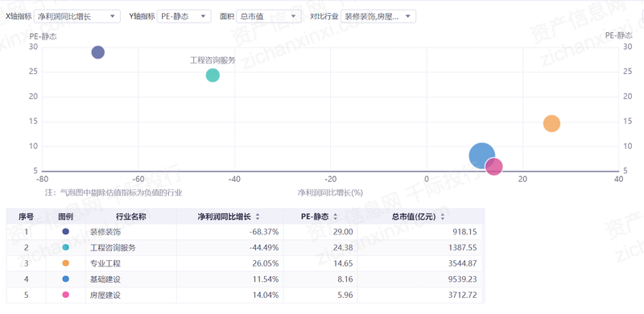Sort table by 净利润同比增长 column
Viewport: 644px width, 314px height.
(x=258, y=217)
